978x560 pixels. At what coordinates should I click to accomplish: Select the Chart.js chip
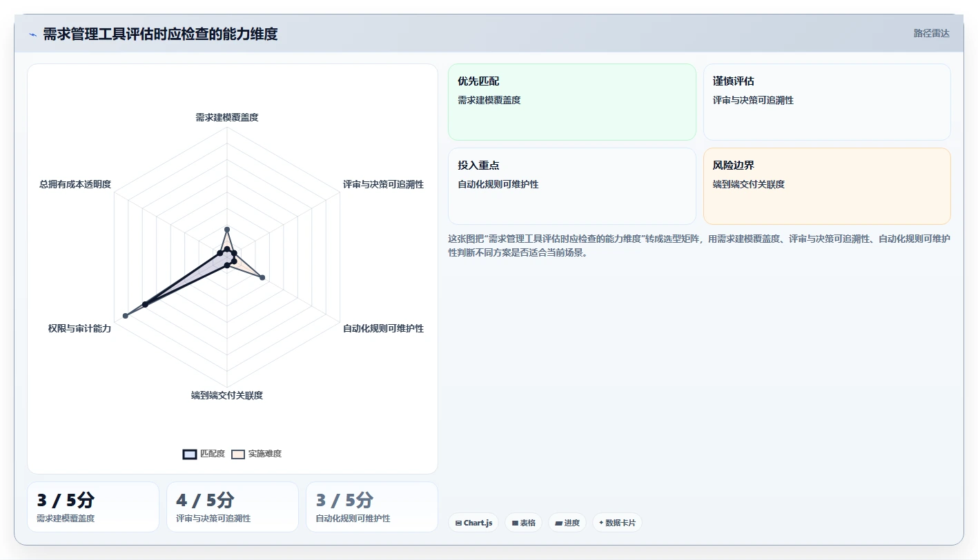pyautogui.click(x=473, y=523)
